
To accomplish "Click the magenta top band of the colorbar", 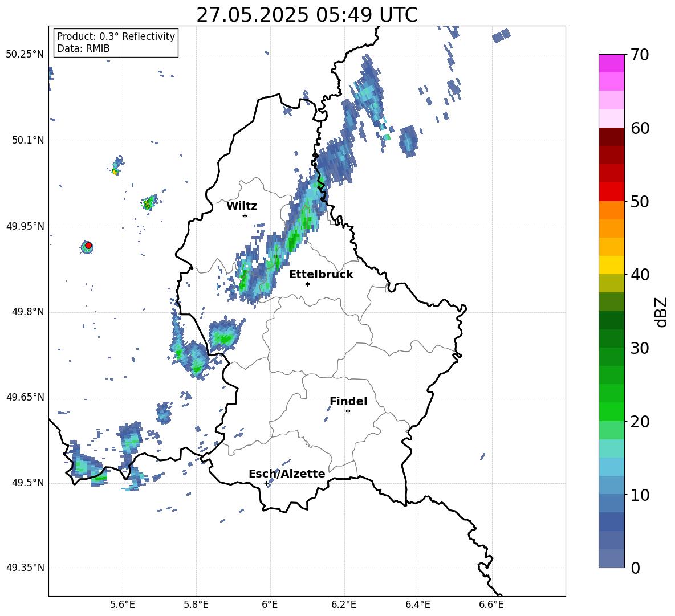I will click(x=611, y=63).
